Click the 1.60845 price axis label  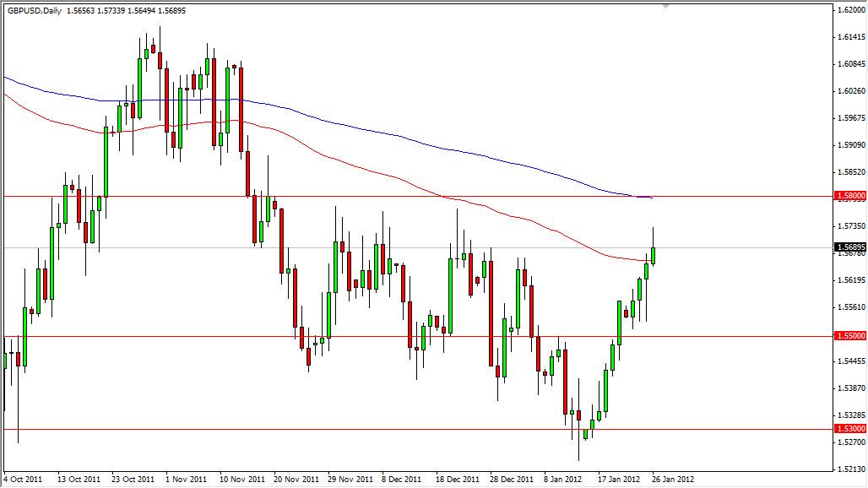[x=851, y=64]
